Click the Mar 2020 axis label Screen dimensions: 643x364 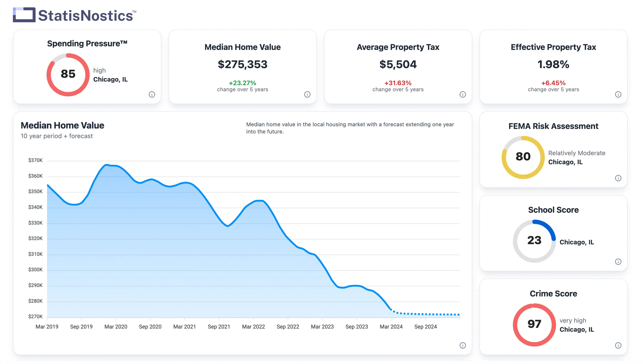tap(116, 327)
